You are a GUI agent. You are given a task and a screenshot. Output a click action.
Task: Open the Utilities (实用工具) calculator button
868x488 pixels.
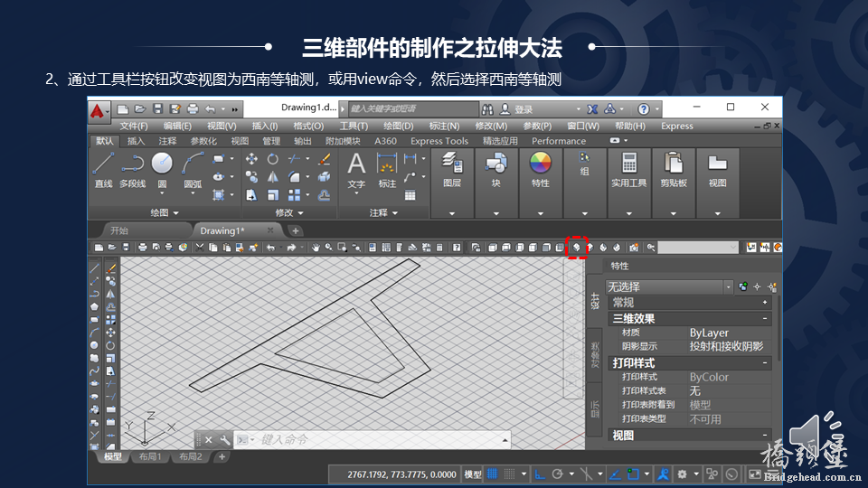pos(629,171)
